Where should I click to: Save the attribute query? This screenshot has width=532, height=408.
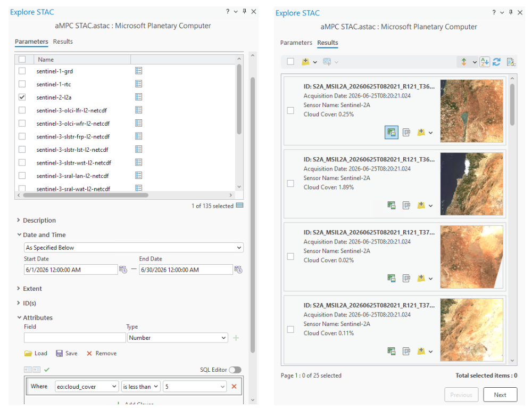click(66, 353)
